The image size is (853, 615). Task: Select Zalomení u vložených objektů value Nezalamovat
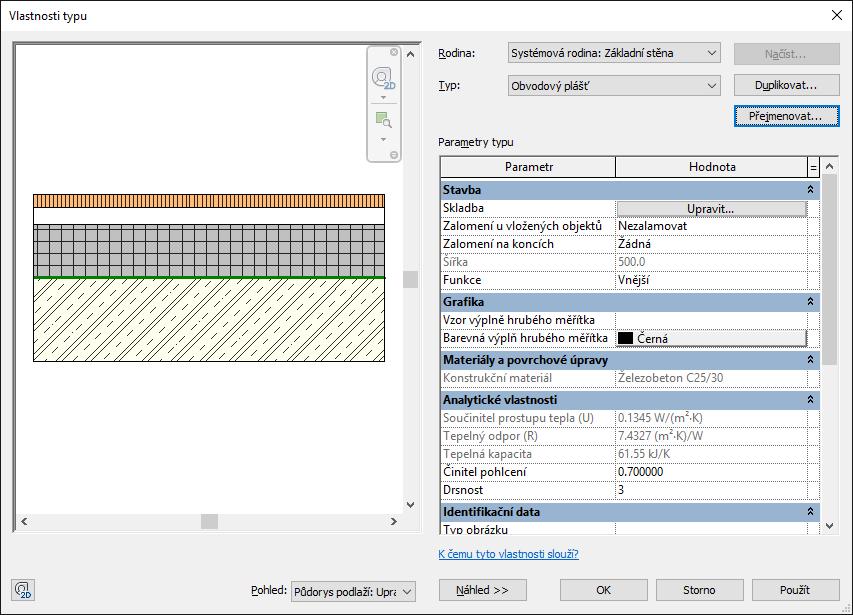711,226
